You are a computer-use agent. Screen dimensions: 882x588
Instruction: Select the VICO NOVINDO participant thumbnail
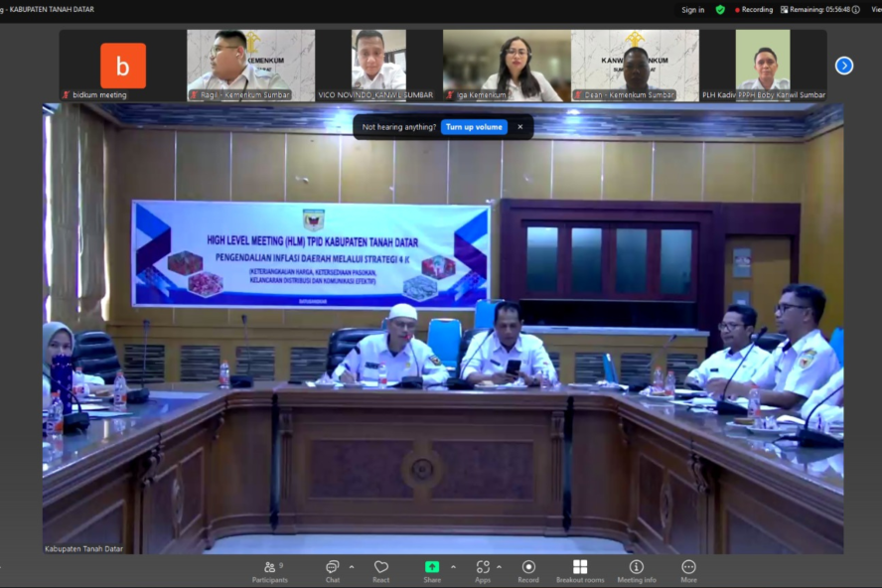click(378, 65)
